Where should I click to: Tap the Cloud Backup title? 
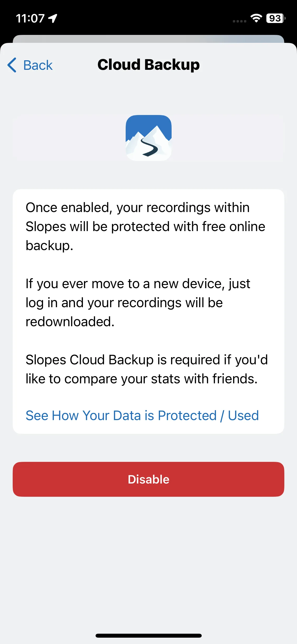coord(149,65)
